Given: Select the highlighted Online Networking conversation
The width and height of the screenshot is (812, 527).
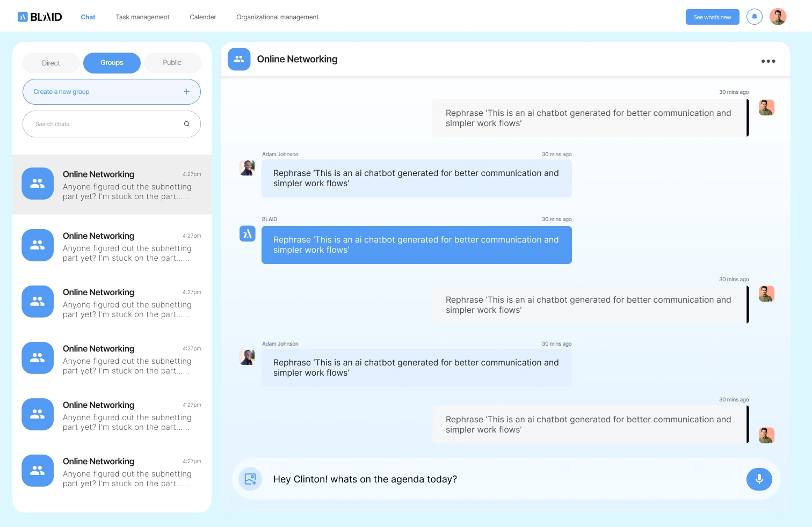Looking at the screenshot, I should tap(112, 184).
